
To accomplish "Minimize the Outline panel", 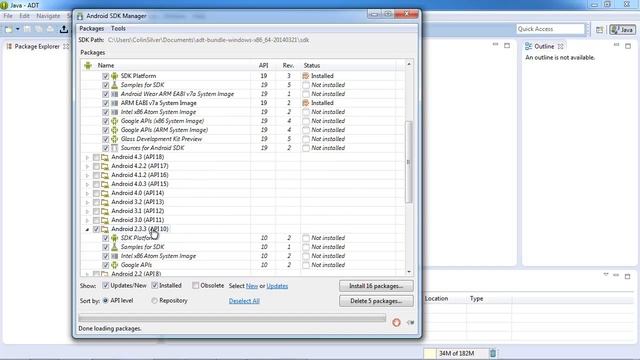I will pyautogui.click(x=616, y=45).
